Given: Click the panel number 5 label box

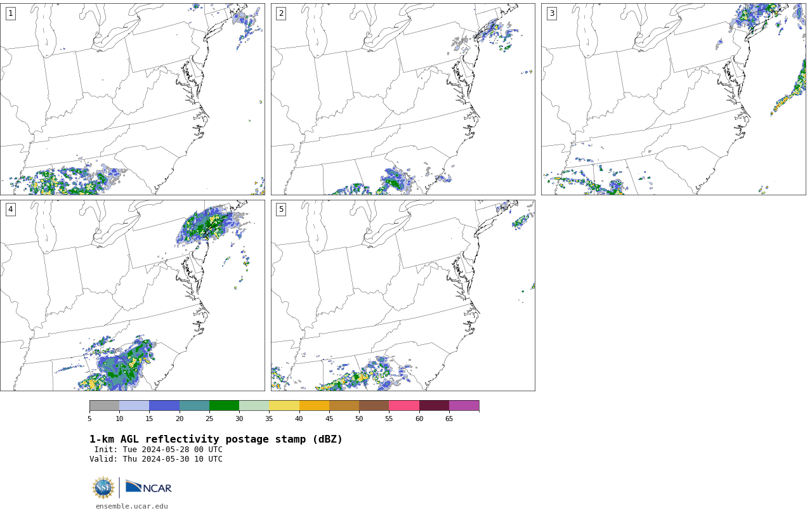Looking at the screenshot, I should point(281,209).
